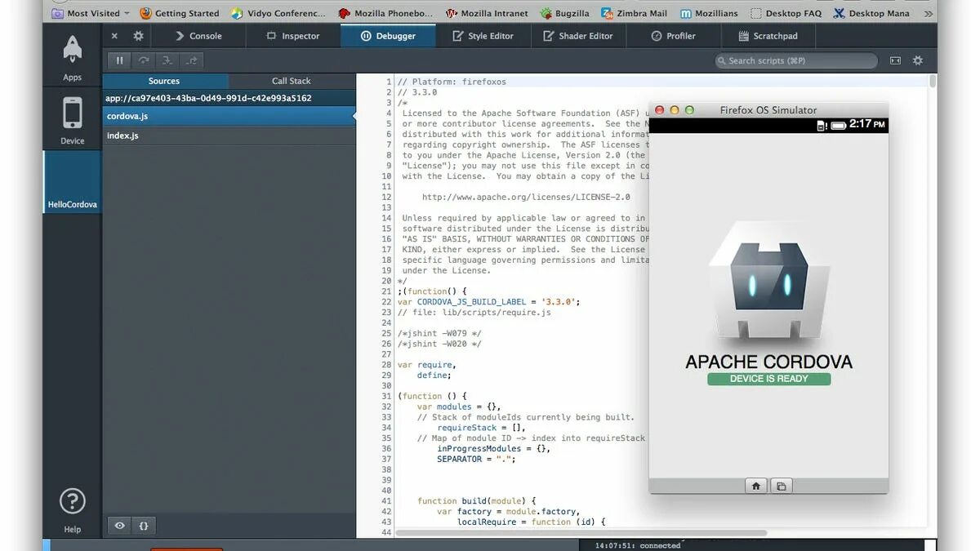Viewport: 980px width, 551px height.
Task: Open Help question mark icon
Action: tap(72, 501)
